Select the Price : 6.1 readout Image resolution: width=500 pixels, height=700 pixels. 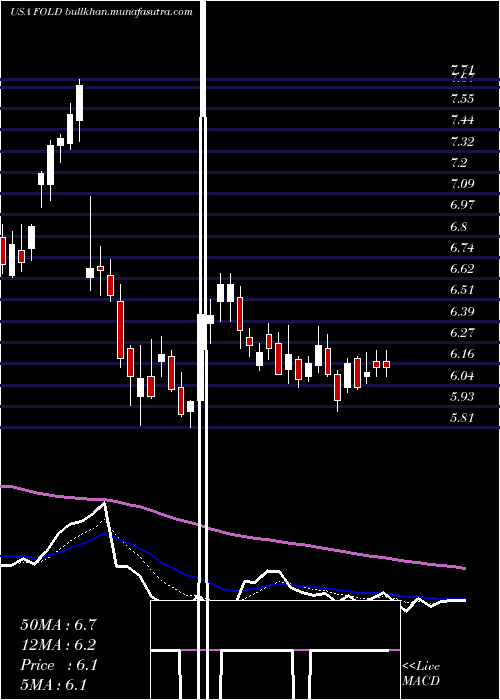click(x=58, y=665)
